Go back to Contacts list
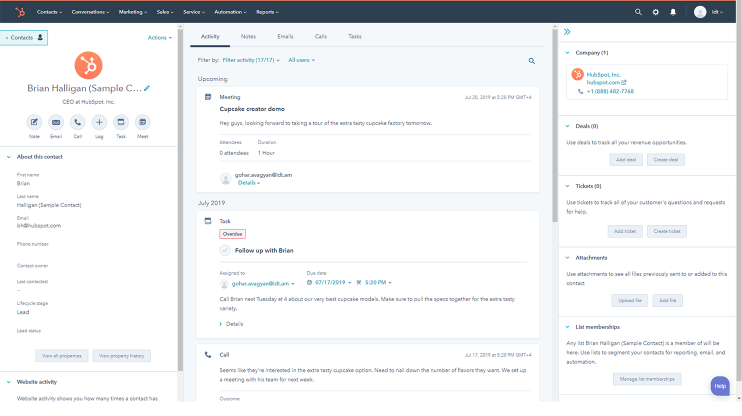Image resolution: width=742 pixels, height=416 pixels. [x=24, y=37]
